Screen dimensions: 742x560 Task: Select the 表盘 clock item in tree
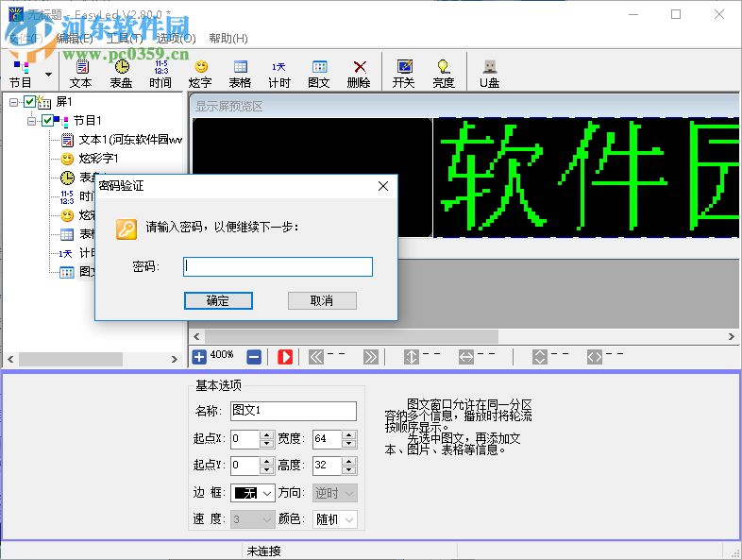pos(67,178)
